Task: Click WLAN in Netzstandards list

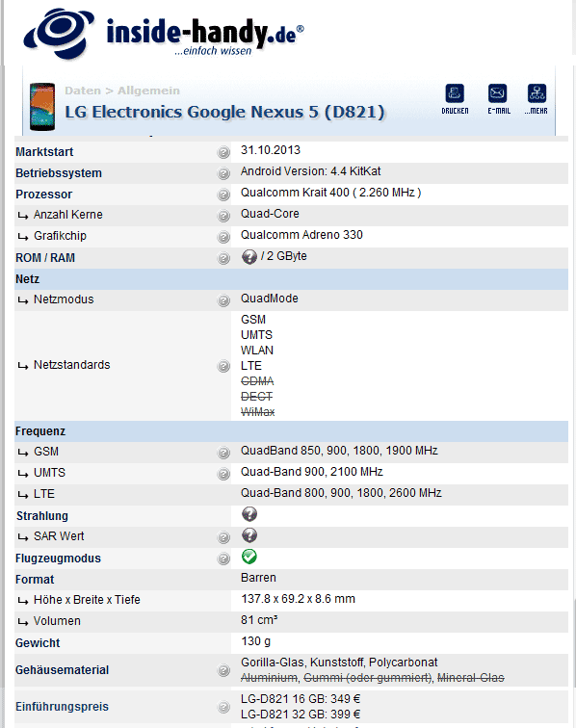Action: point(257,351)
